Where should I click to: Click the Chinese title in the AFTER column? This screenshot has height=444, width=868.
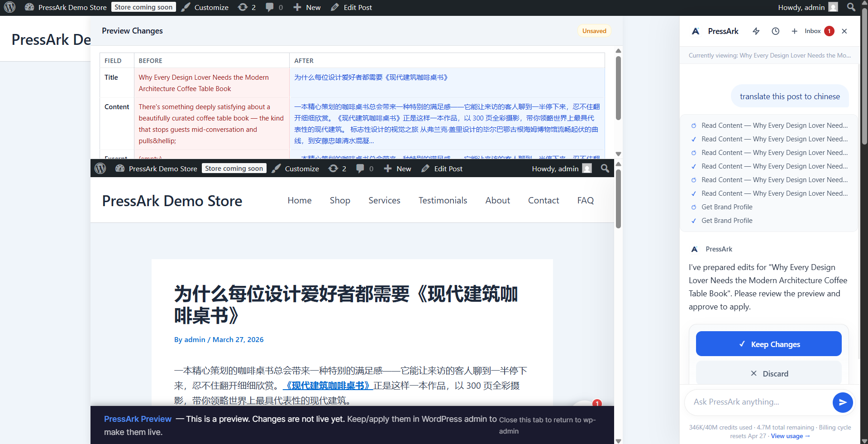(371, 77)
